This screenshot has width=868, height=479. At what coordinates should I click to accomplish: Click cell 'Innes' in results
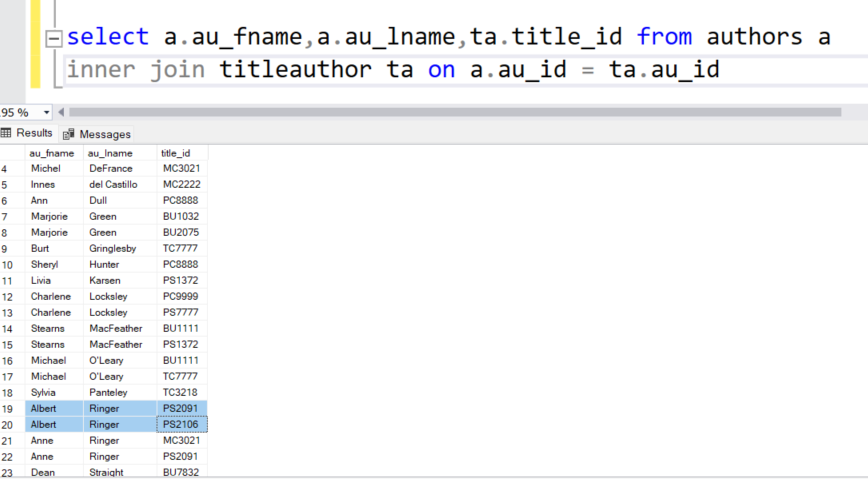pos(54,184)
